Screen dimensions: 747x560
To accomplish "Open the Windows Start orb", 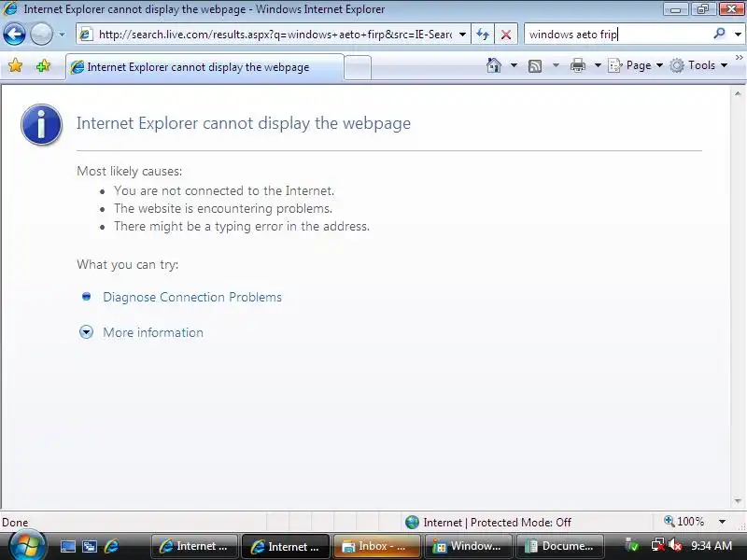I will tap(27, 545).
